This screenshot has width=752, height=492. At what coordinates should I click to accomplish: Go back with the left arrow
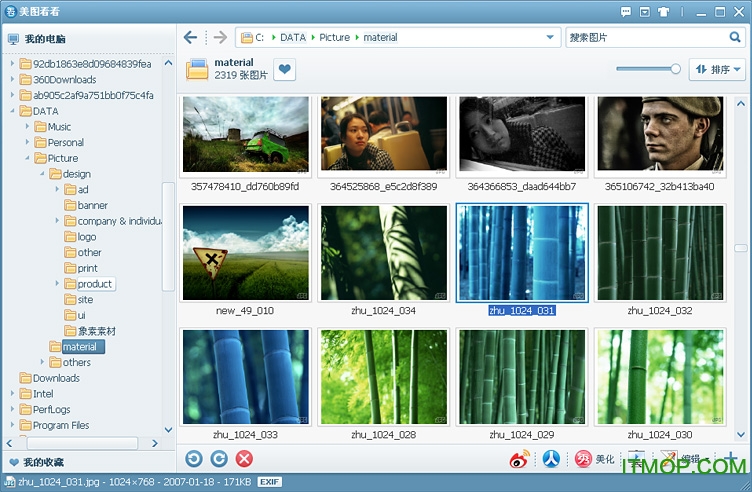tap(191, 38)
